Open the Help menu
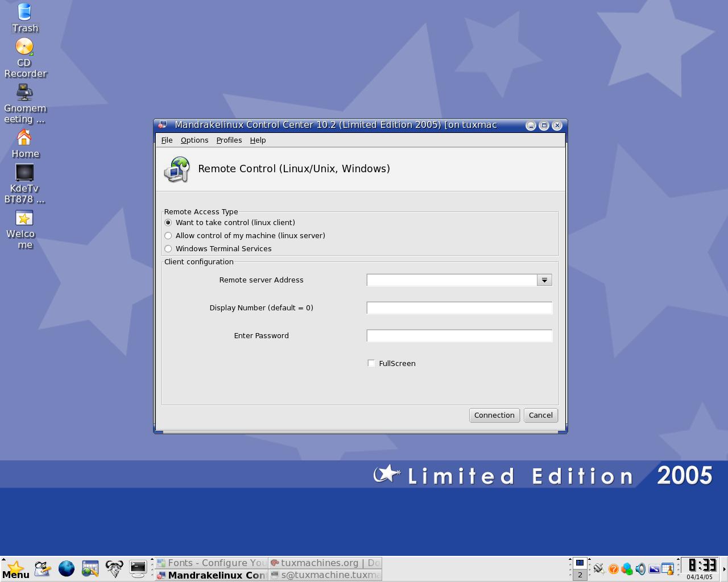 [258, 140]
